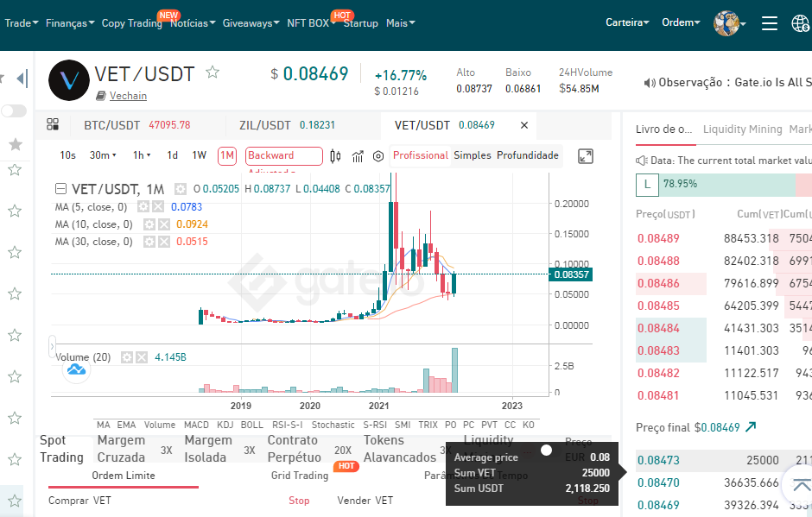Open the Notícias dropdown menu
This screenshot has width=812, height=517.
(193, 23)
